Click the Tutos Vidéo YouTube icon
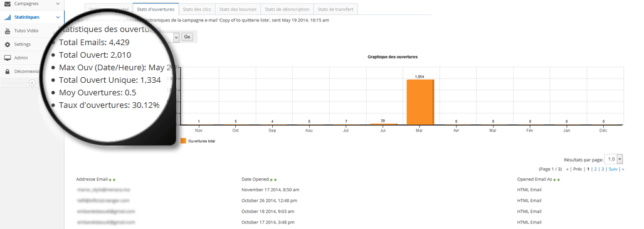This screenshot has height=229, width=644. 8,31
